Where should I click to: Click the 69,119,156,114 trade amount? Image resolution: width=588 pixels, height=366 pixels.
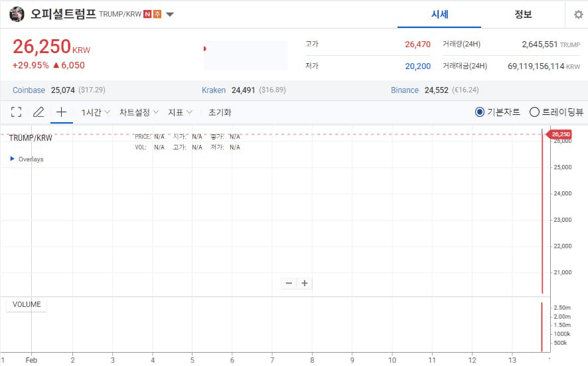click(x=536, y=66)
